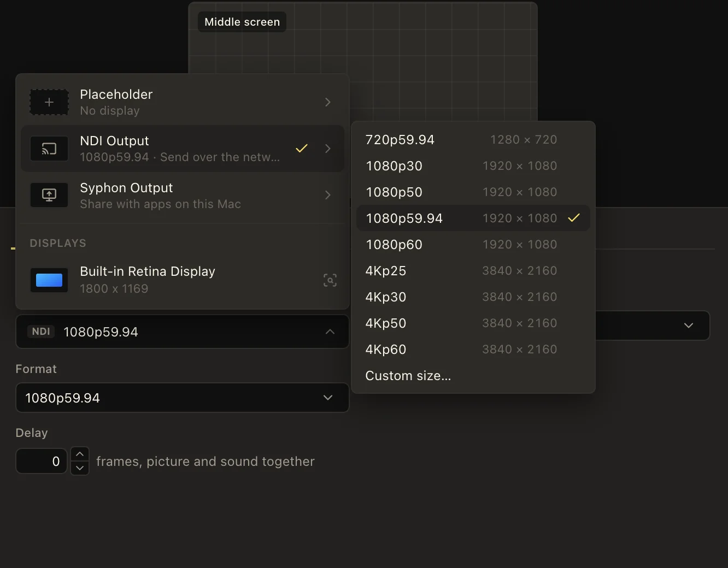Click the Middle screen label

point(242,22)
